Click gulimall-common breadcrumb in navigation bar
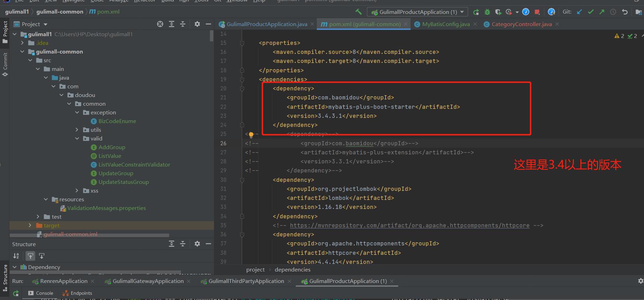Image resolution: width=644 pixels, height=300 pixels. pos(60,12)
